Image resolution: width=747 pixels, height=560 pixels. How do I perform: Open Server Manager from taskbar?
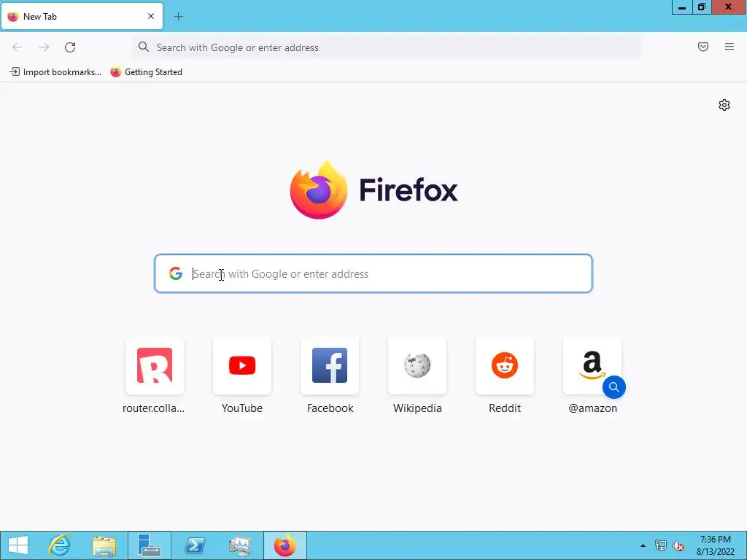[149, 545]
